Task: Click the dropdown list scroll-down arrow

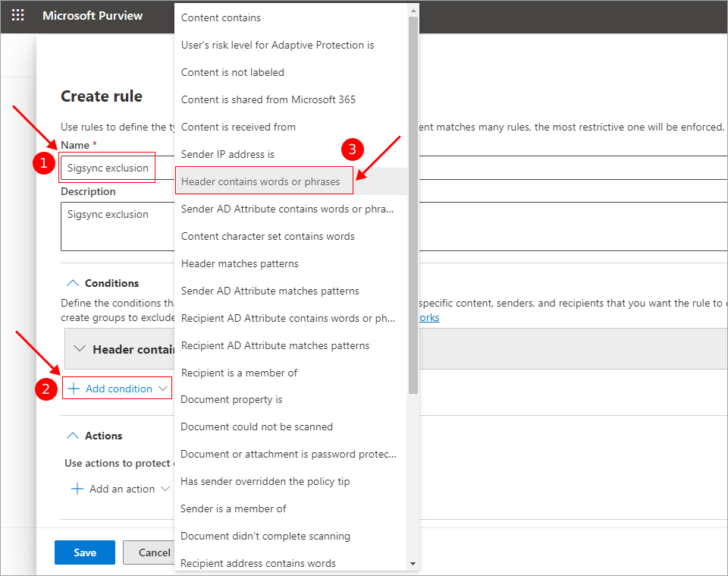Action: click(413, 564)
